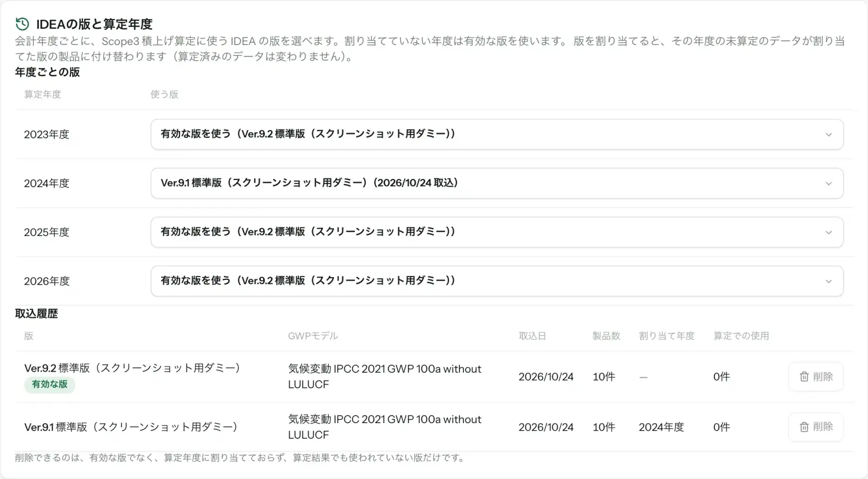Click the 2026年度 row label
This screenshot has width=868, height=479.
coord(47,281)
